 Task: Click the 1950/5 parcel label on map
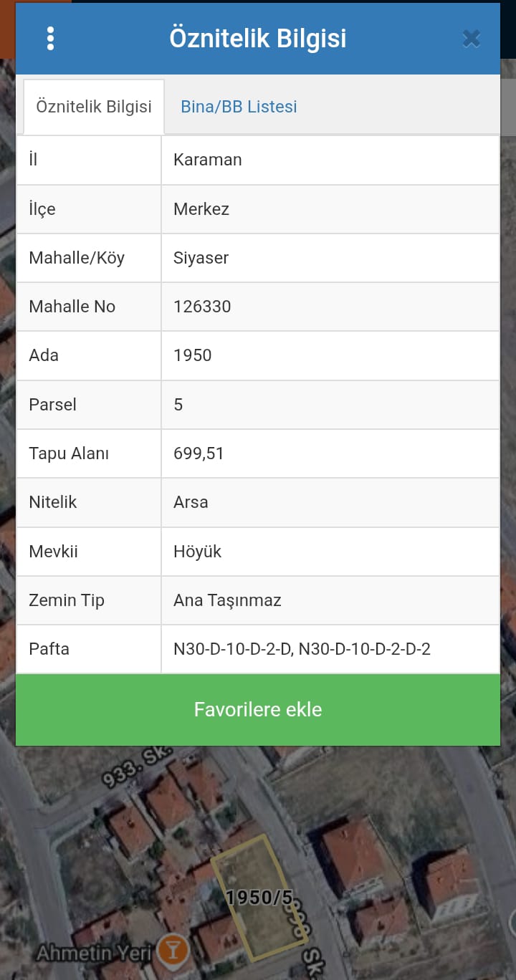pos(259,898)
